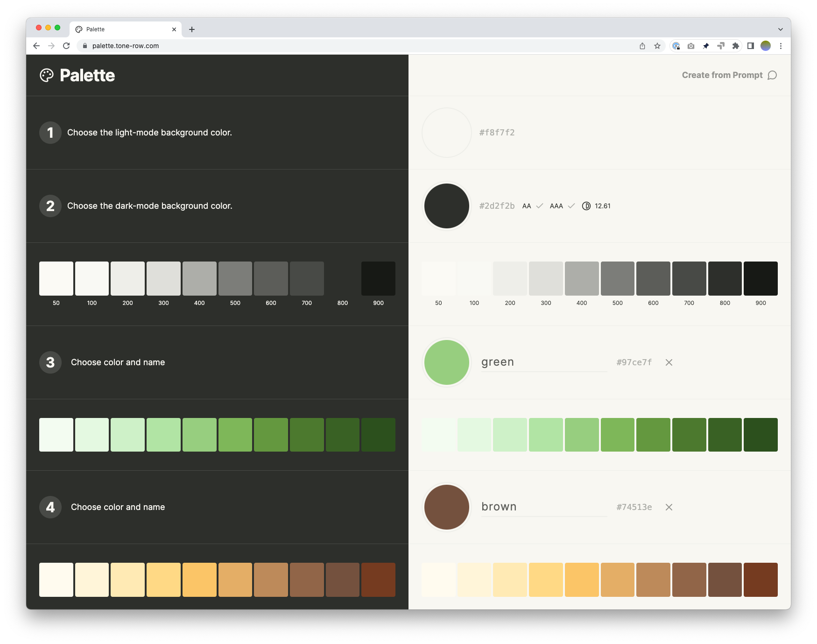Click the #2d2f2b hex value
The height and width of the screenshot is (644, 817).
(497, 206)
